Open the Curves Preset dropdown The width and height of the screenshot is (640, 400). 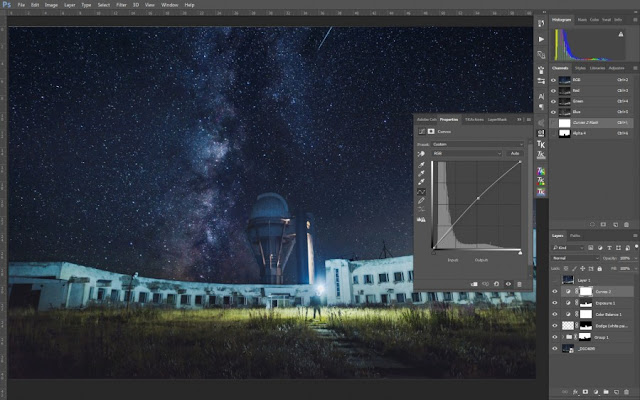click(478, 144)
